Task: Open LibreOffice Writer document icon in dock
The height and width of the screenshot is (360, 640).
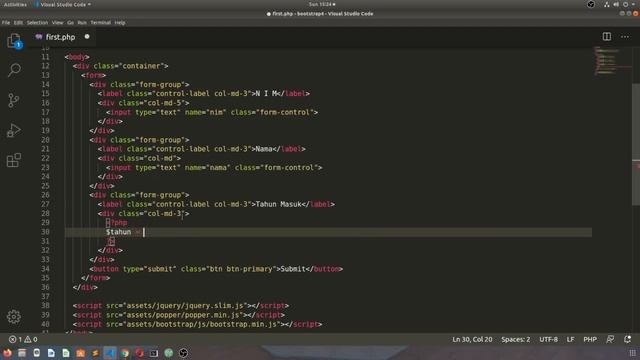Action: point(51,353)
